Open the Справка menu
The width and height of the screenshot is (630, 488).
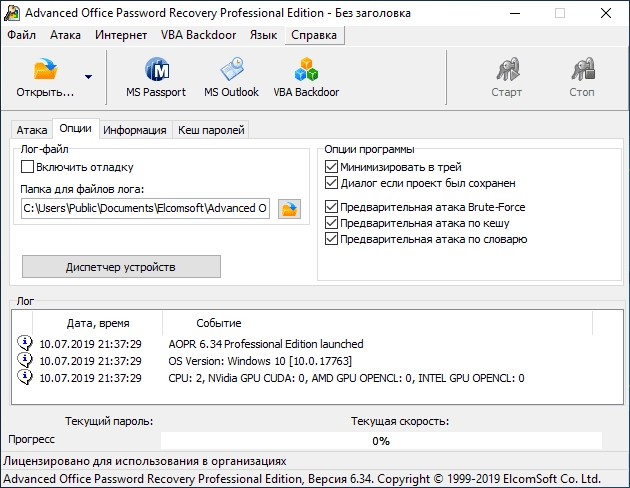314,35
